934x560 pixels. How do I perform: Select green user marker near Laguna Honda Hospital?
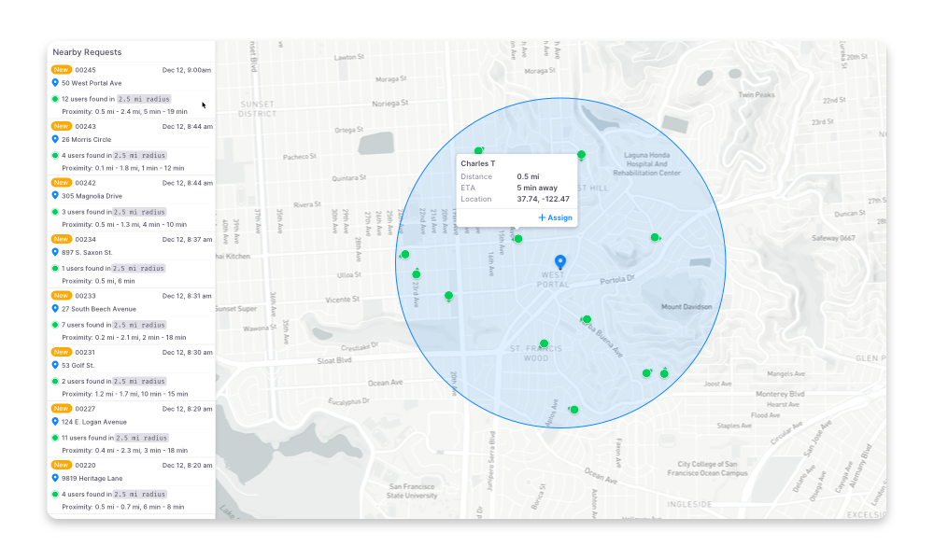(x=581, y=155)
